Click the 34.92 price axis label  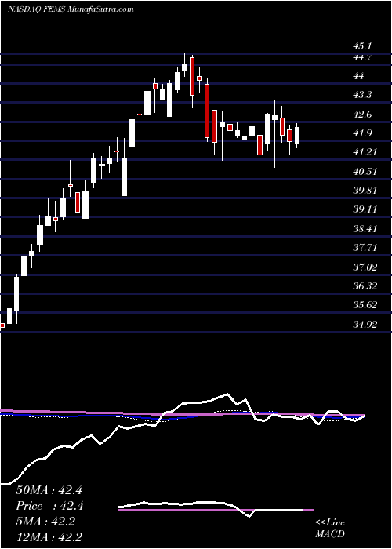(x=365, y=324)
